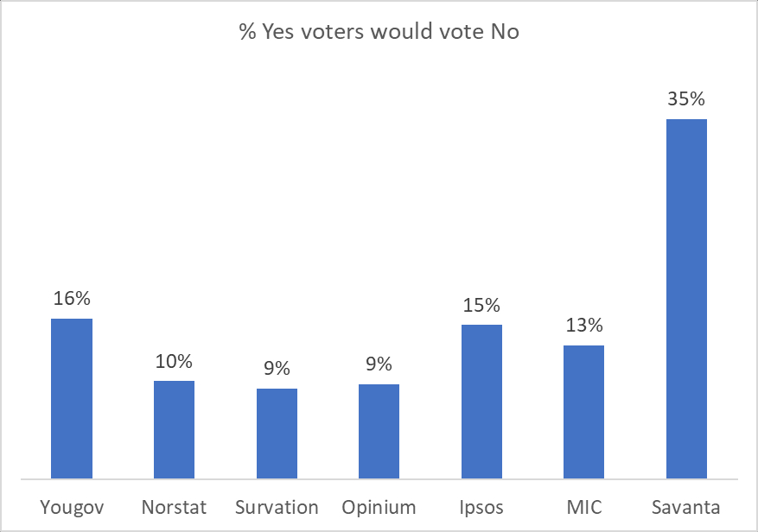Click the Savanta axis label
The width and height of the screenshot is (758, 532).
[x=686, y=507]
